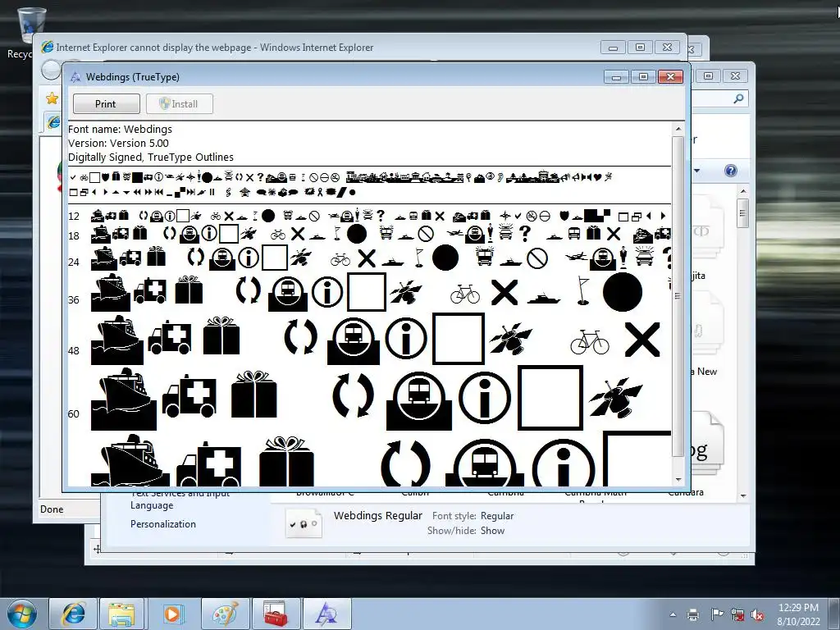840x630 pixels.
Task: Click the muted volume icon in tray
Action: pyautogui.click(x=757, y=614)
